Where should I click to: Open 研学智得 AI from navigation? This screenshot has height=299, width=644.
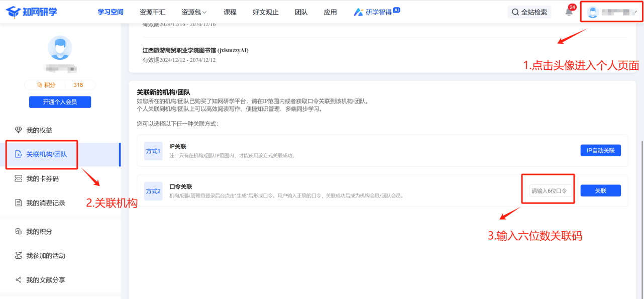(377, 12)
